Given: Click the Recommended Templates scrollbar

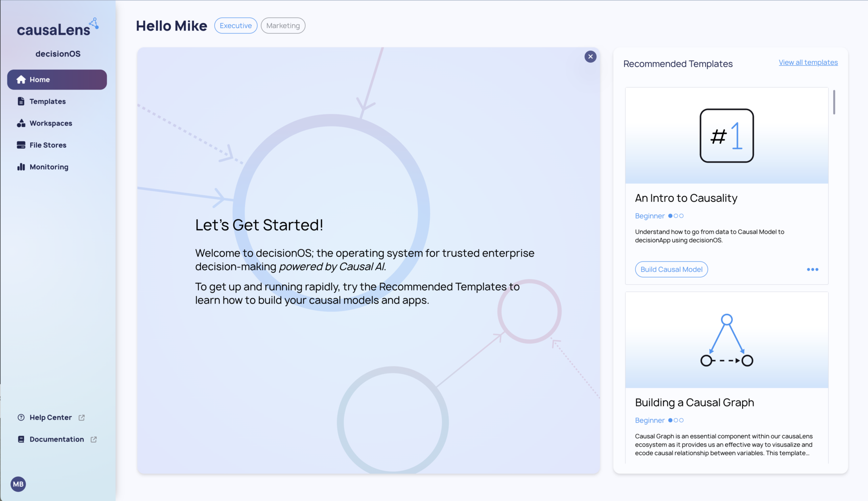Looking at the screenshot, I should click(834, 102).
